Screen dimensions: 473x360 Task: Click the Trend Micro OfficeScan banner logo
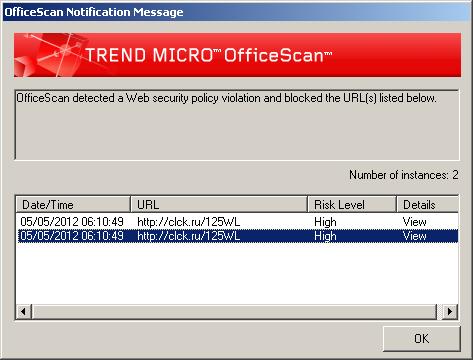[x=237, y=55]
